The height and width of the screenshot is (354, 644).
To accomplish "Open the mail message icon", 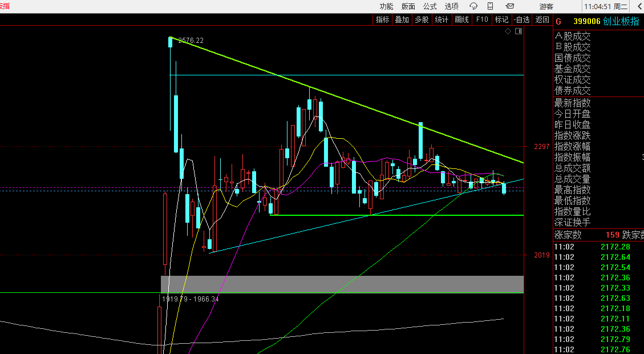I will pos(510,6).
